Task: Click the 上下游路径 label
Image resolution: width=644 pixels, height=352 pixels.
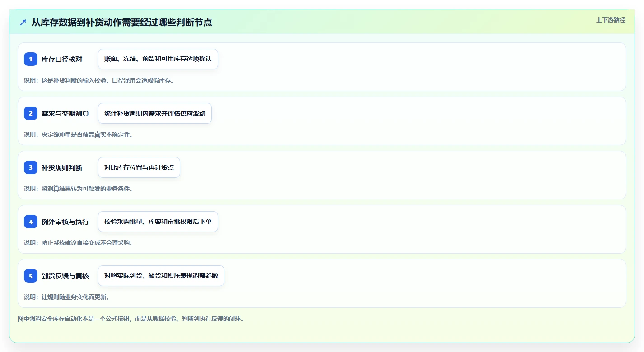Action: (x=611, y=20)
